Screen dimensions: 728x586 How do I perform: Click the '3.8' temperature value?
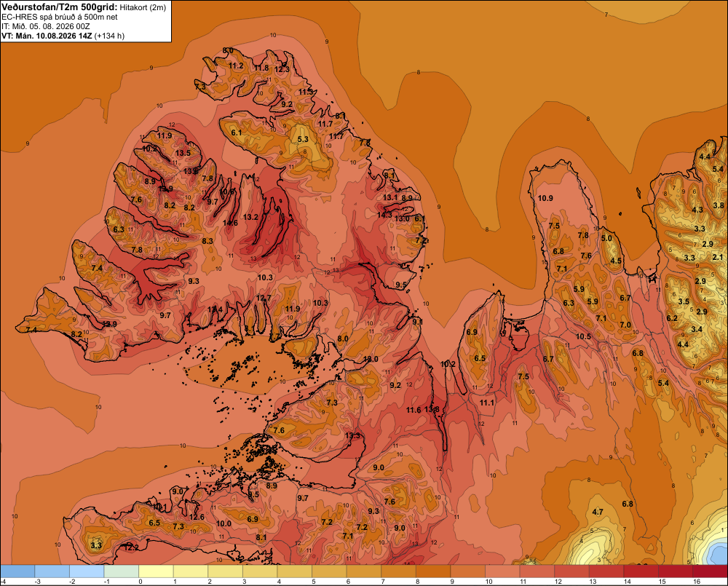pos(719,205)
